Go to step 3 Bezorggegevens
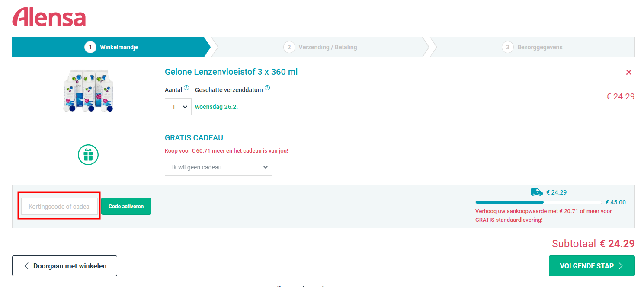 [532, 47]
